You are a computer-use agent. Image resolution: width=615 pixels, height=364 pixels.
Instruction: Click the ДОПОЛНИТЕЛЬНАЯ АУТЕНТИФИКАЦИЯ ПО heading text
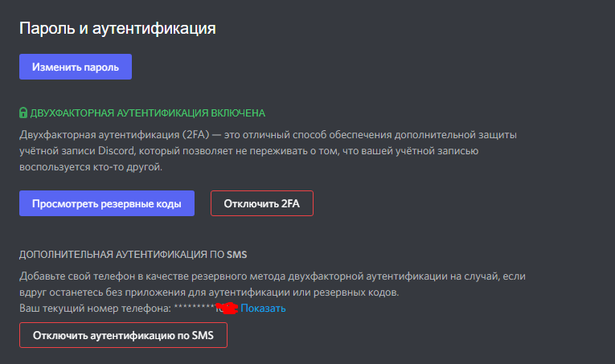122,255
